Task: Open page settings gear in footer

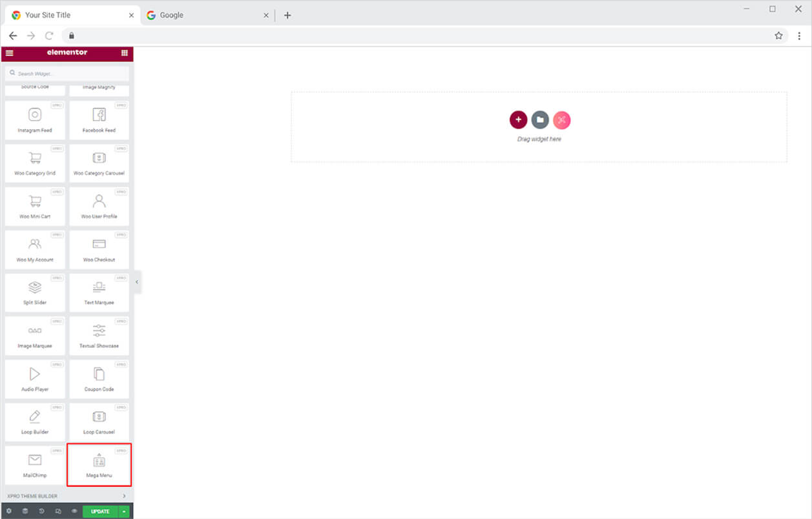Action: (x=9, y=511)
